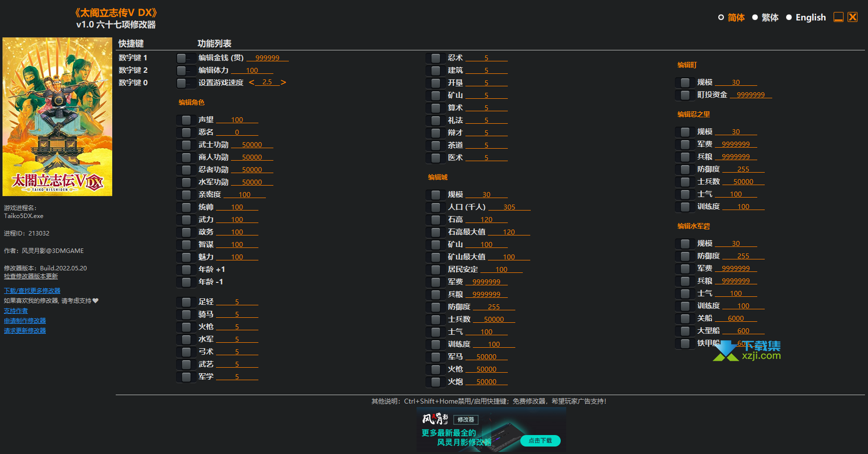Image resolution: width=868 pixels, height=454 pixels.
Task: Open the 下载/查找更多修改器 link
Action: click(32, 291)
